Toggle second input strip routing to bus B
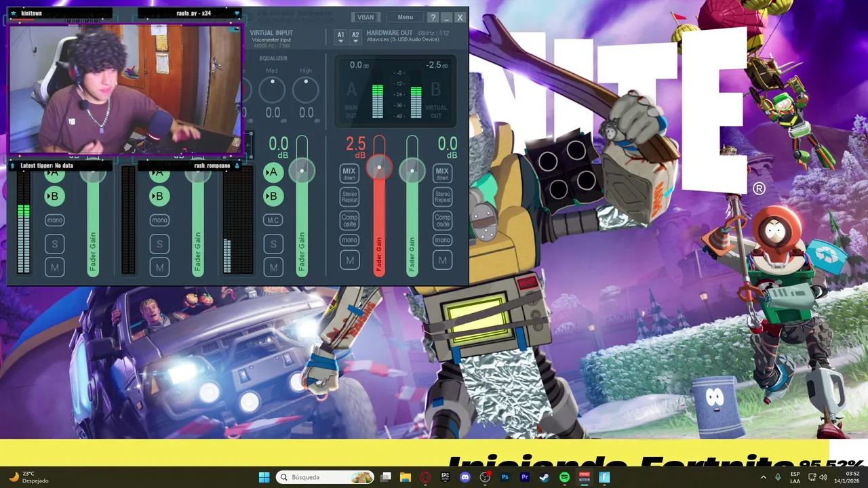This screenshot has height=488, width=868. click(159, 197)
